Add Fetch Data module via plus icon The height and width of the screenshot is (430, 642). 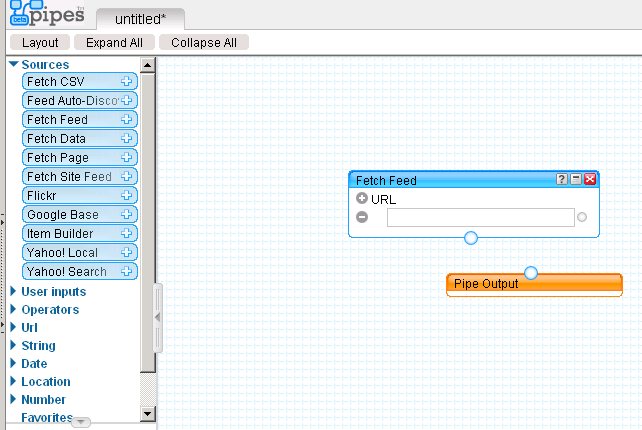127,139
